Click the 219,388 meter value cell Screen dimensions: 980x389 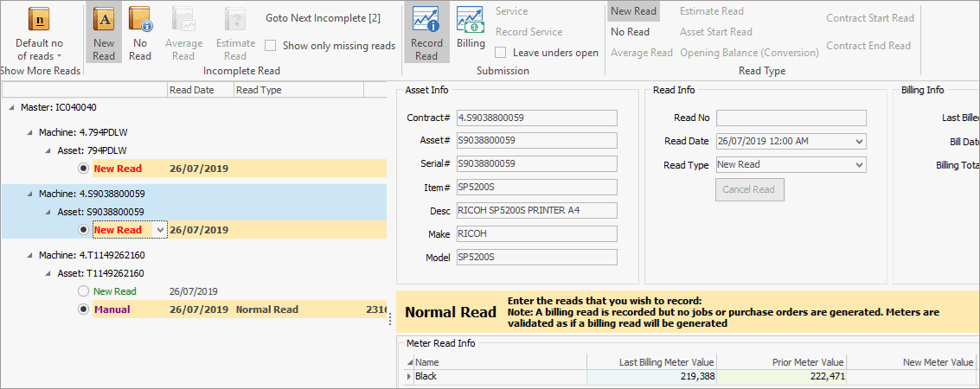(x=651, y=377)
